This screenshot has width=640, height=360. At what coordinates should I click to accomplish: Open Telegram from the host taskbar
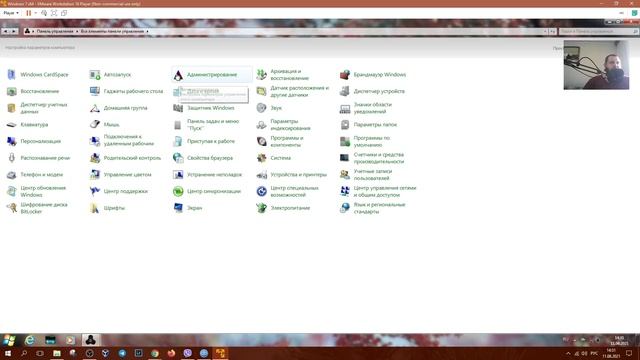[x=122, y=353]
